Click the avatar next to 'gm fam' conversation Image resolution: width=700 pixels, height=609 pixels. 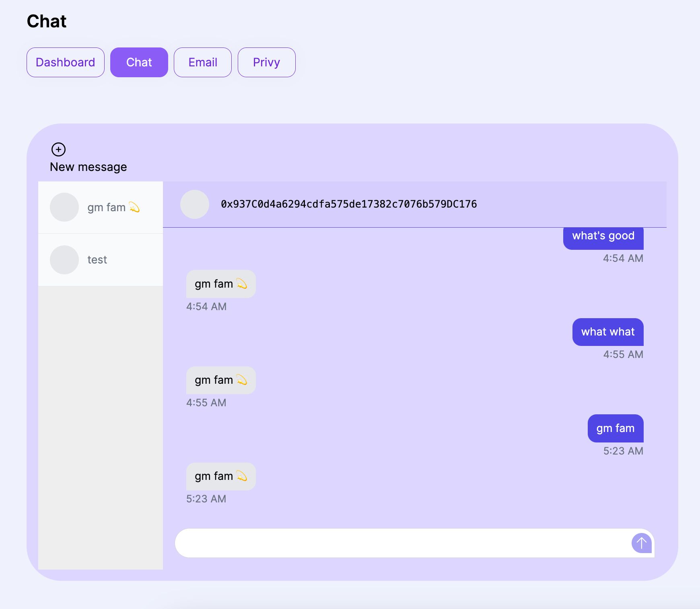pos(64,207)
